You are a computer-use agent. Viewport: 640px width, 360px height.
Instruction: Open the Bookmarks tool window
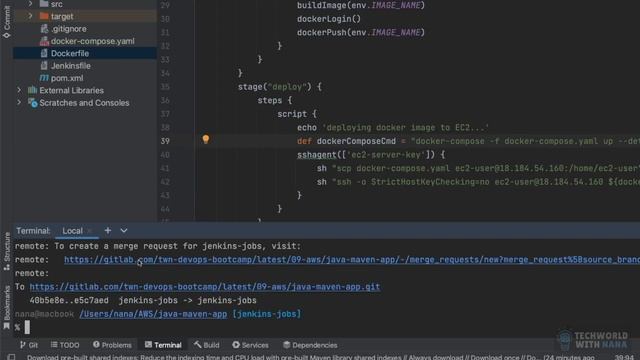click(x=7, y=307)
